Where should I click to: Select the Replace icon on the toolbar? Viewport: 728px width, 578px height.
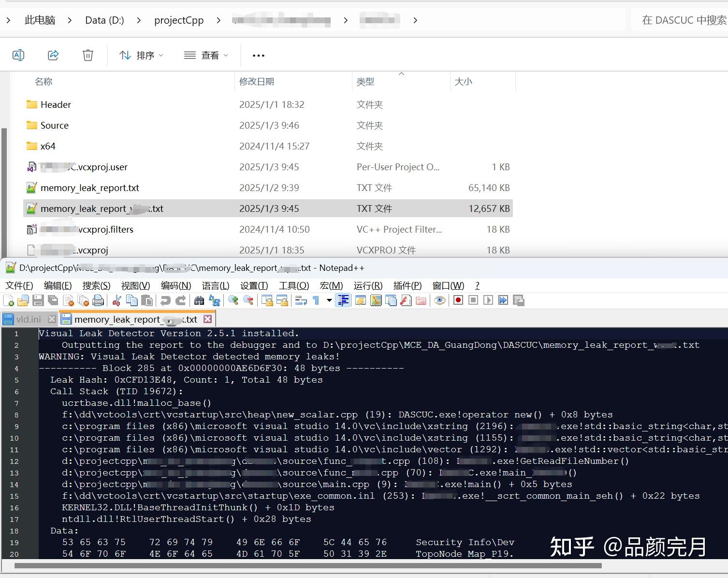[215, 300]
